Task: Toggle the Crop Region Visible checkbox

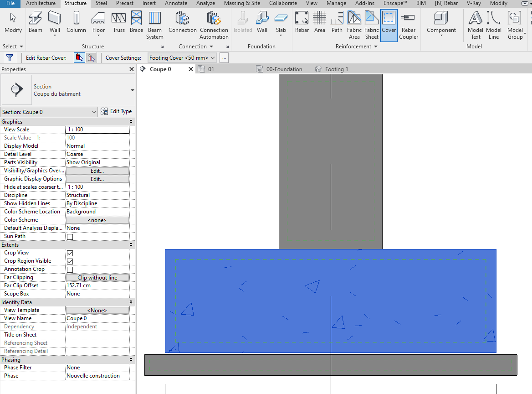Action: pyautogui.click(x=70, y=261)
